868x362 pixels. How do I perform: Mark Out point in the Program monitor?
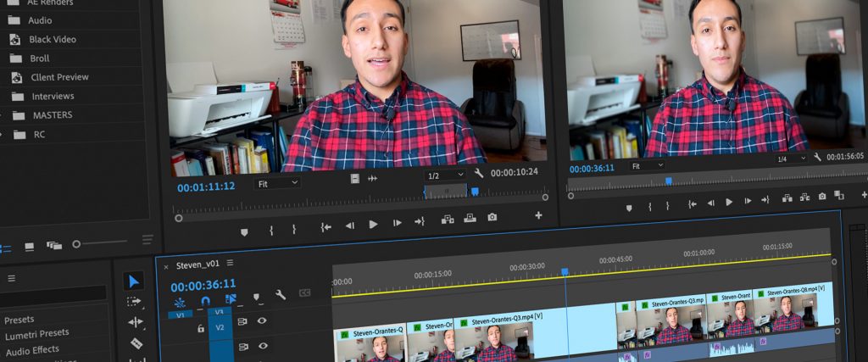(668, 206)
